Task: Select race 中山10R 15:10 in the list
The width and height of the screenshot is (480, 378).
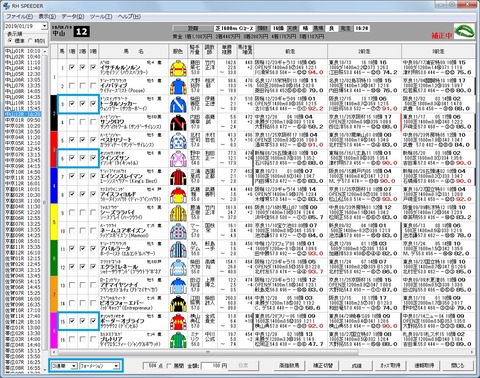Action: tap(23, 103)
